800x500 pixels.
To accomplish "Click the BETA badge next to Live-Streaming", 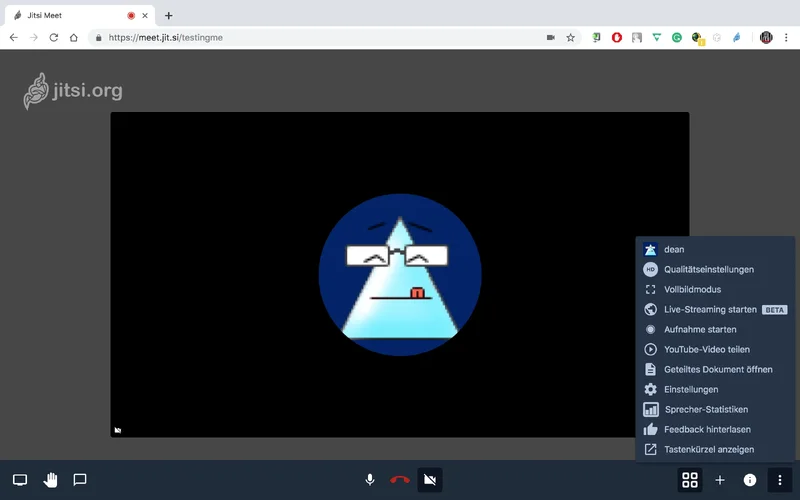I will point(774,310).
